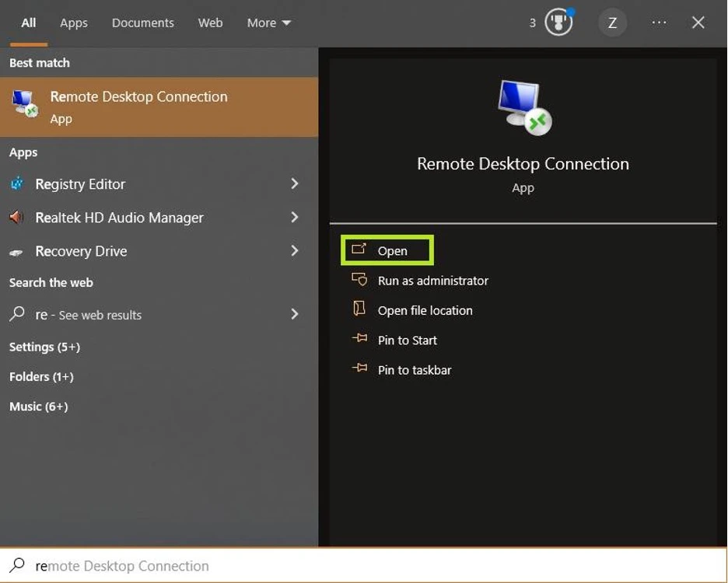
Task: Select the Remote Desktop Connection best match text
Action: click(138, 96)
